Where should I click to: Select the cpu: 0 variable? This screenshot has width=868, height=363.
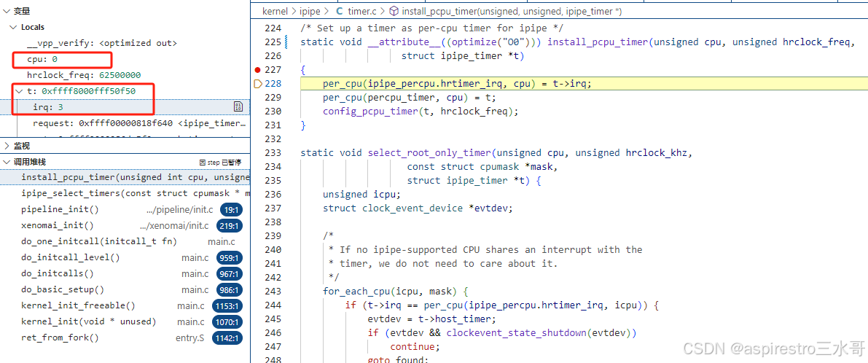pyautogui.click(x=125, y=58)
